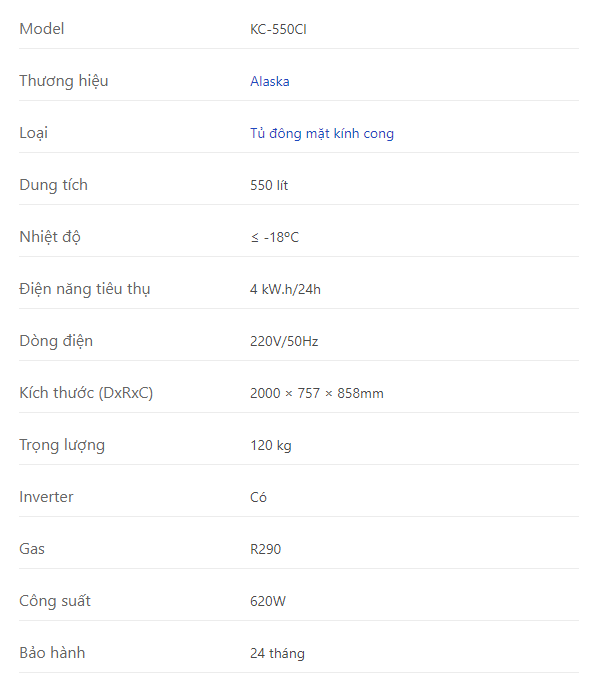Select the 24 tháng warranty value
596x673 pixels.
coord(277,653)
